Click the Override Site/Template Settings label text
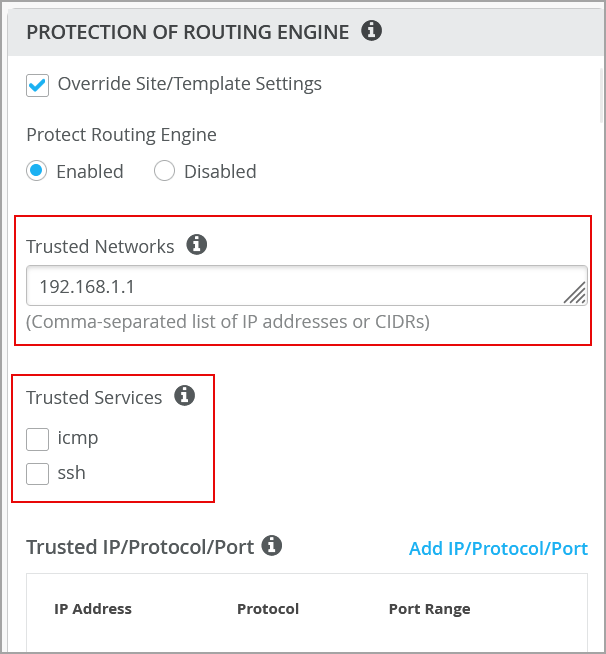Screen dimensions: 606x654 [190, 84]
